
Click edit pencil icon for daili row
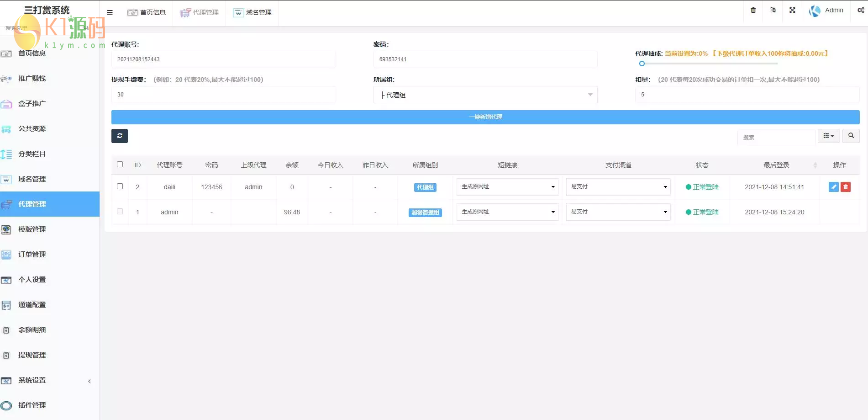[x=833, y=186]
